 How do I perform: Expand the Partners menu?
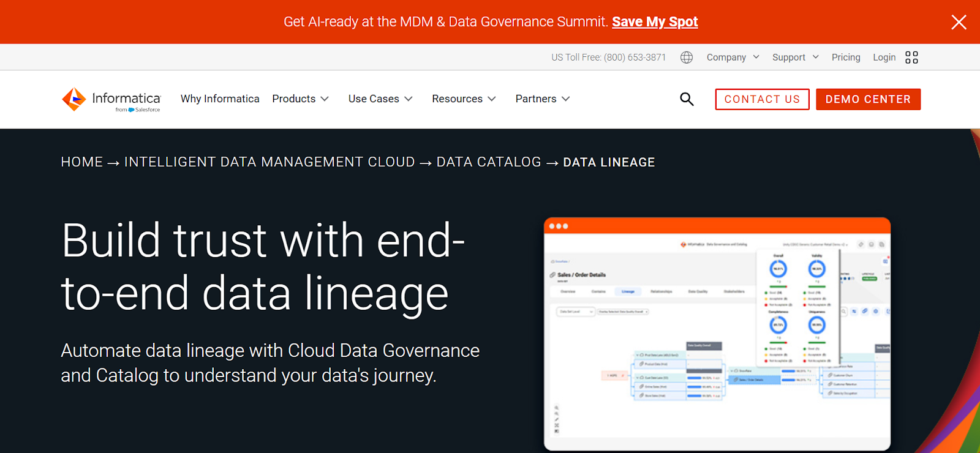[x=543, y=99]
